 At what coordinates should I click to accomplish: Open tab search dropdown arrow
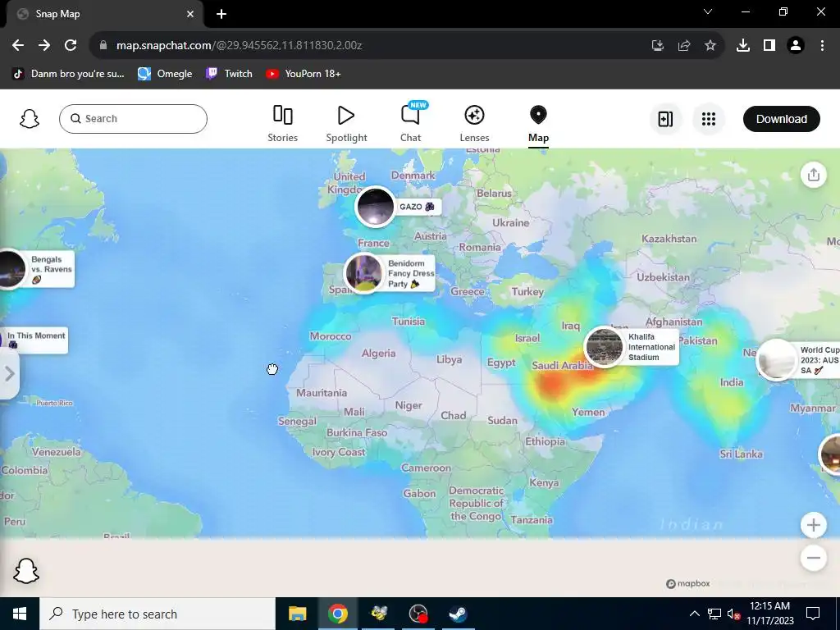pyautogui.click(x=708, y=11)
